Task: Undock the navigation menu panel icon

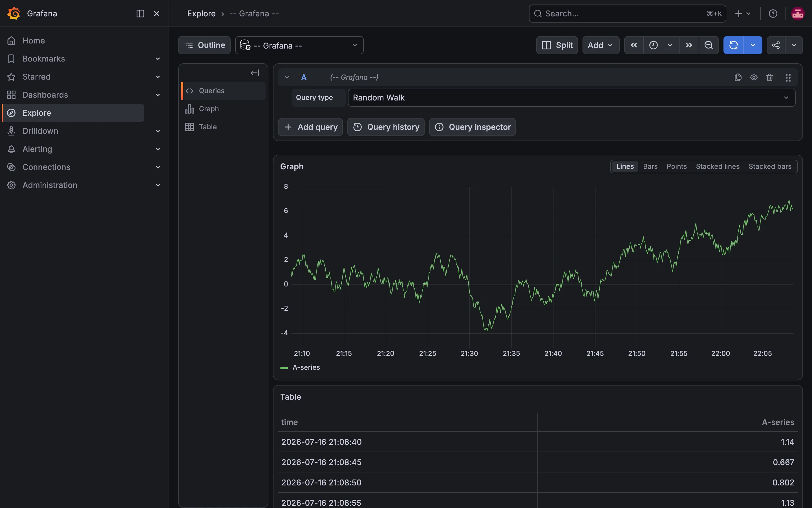Action: click(140, 14)
